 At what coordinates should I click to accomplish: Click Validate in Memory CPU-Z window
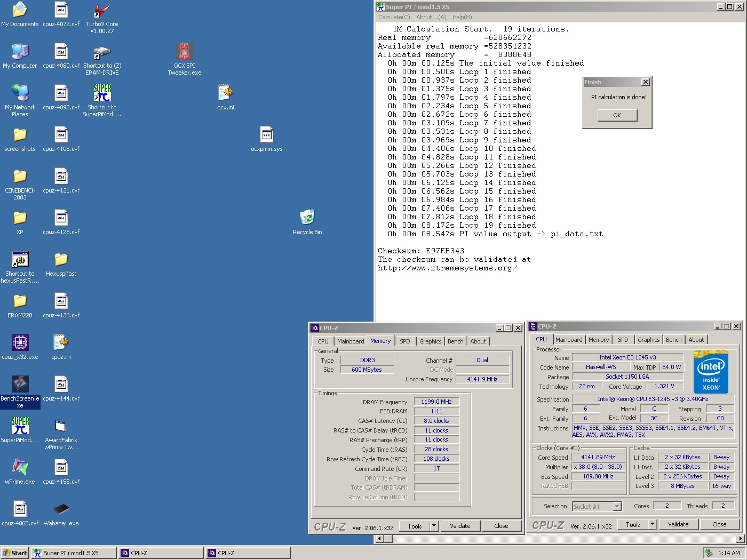coord(460,526)
